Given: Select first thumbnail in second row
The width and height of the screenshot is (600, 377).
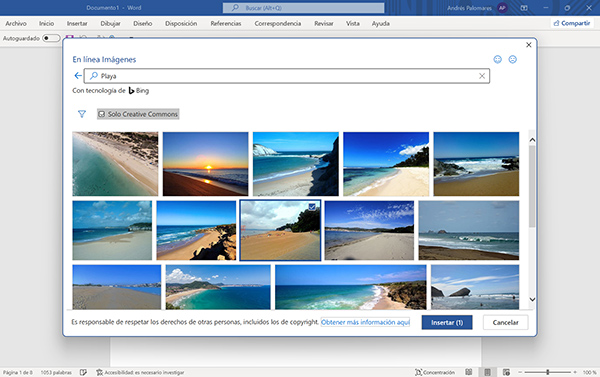Looking at the screenshot, I should [112, 230].
